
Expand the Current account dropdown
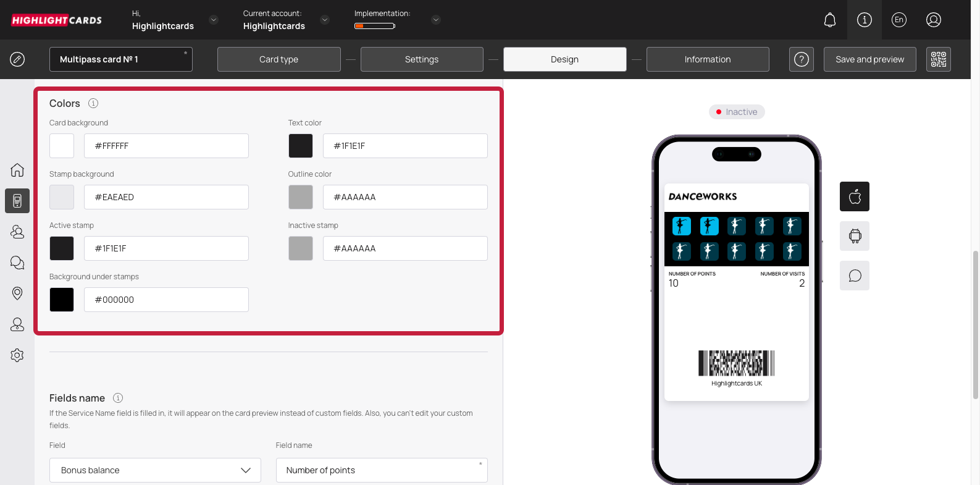pyautogui.click(x=325, y=20)
